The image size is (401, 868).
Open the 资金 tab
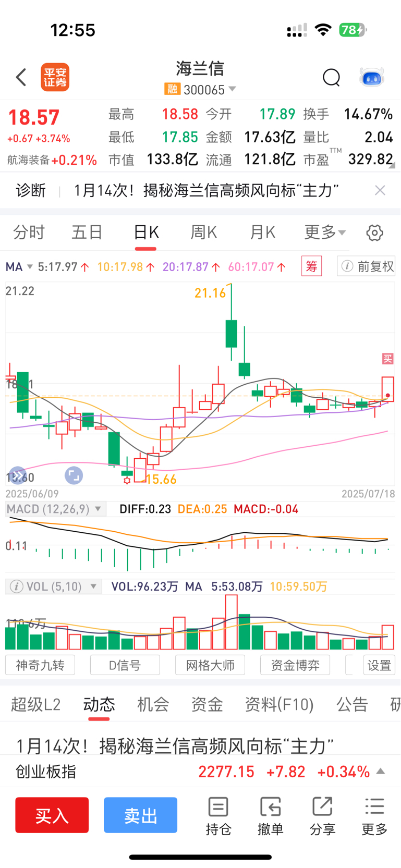tap(207, 705)
